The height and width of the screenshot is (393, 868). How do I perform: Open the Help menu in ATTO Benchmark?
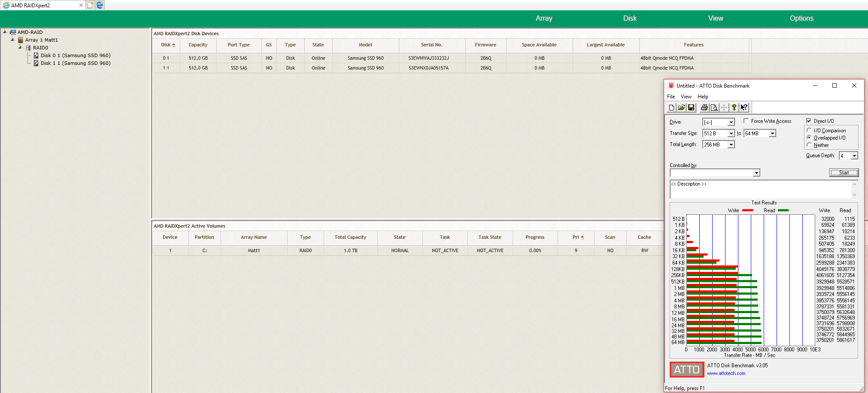703,97
